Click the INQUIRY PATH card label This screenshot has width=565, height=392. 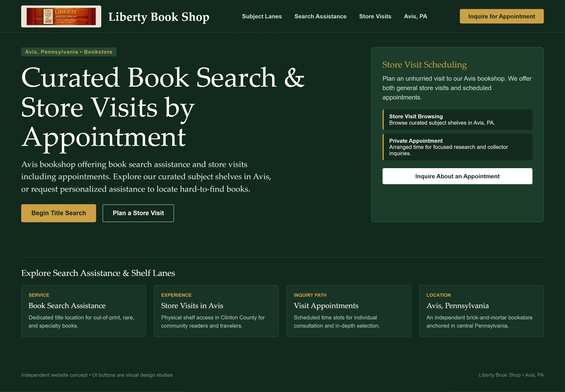310,295
